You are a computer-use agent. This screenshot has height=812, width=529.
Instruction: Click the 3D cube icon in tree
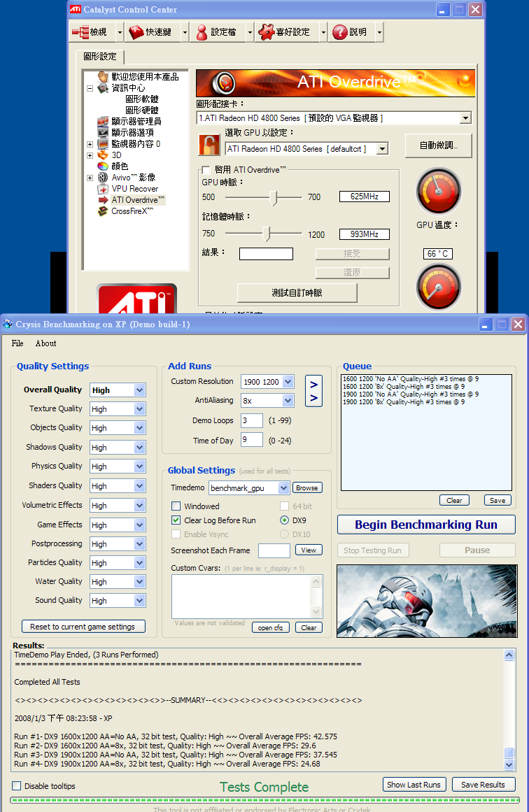pos(104,155)
